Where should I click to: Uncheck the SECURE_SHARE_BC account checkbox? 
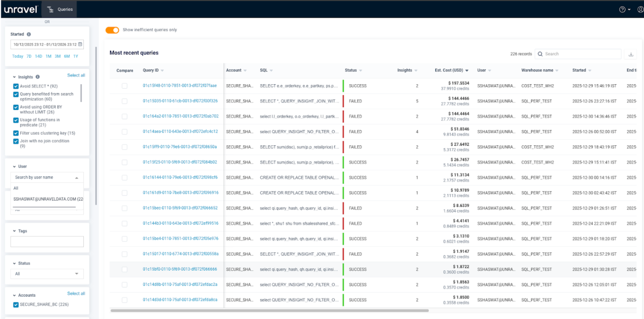click(16, 305)
